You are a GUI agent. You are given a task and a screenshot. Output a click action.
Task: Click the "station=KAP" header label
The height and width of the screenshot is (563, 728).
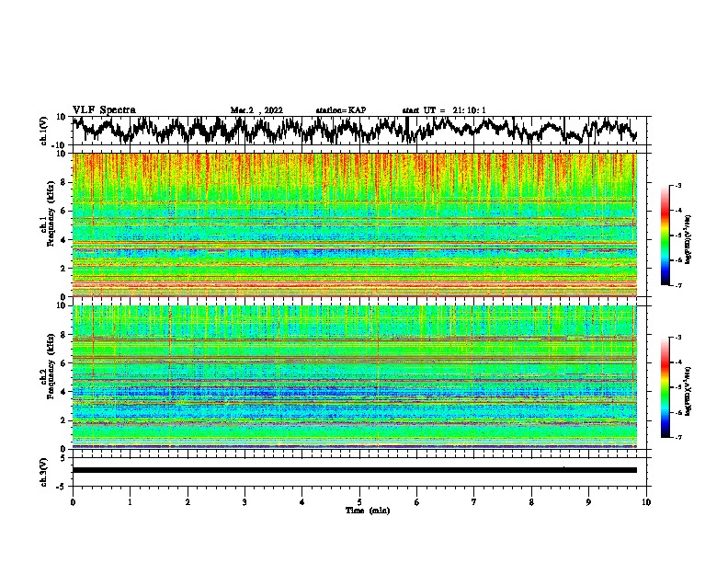[341, 110]
